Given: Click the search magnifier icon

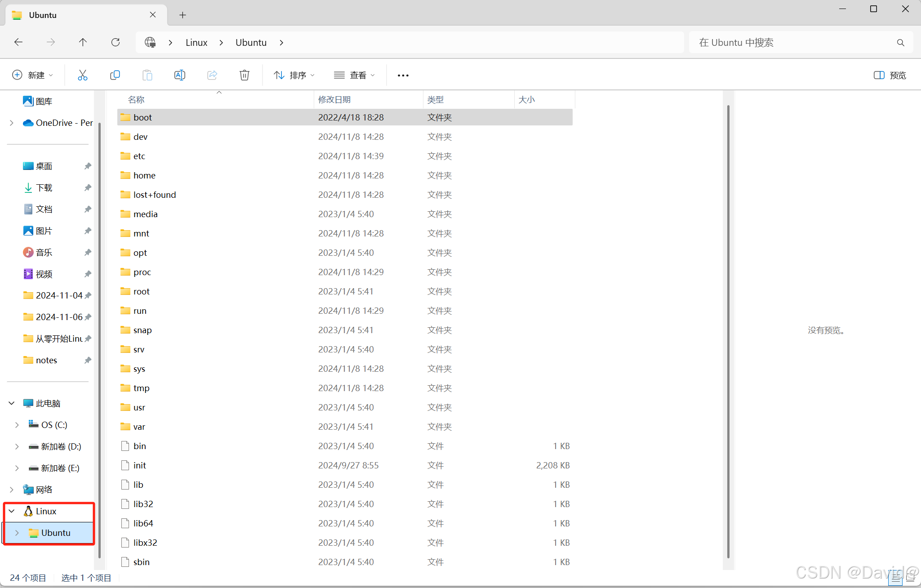Looking at the screenshot, I should coord(900,42).
